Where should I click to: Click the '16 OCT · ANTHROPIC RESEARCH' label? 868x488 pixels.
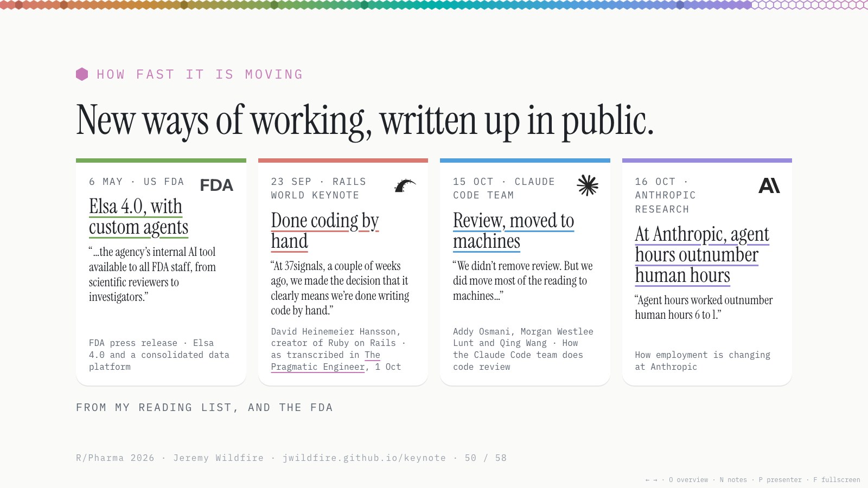666,195
